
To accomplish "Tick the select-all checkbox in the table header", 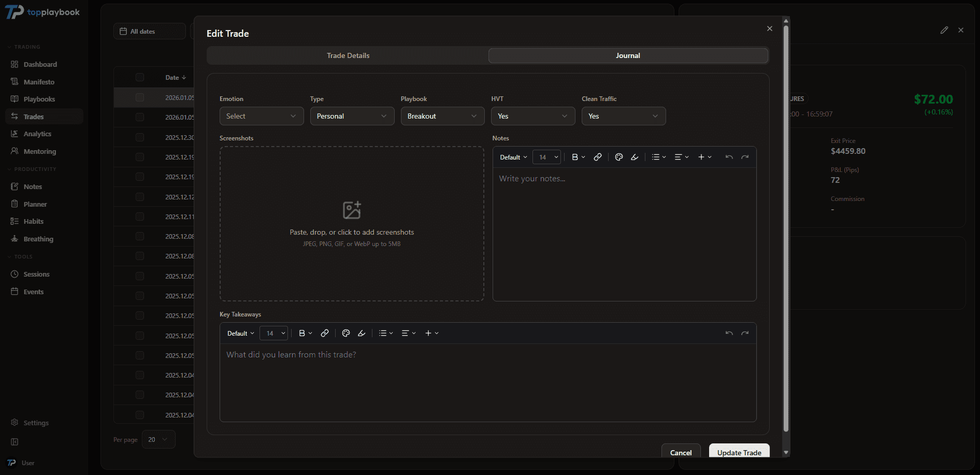I will coord(140,77).
